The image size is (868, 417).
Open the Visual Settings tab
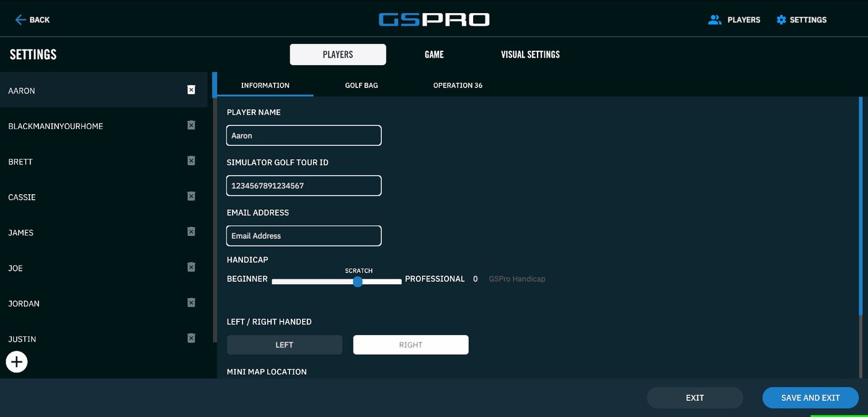530,55
